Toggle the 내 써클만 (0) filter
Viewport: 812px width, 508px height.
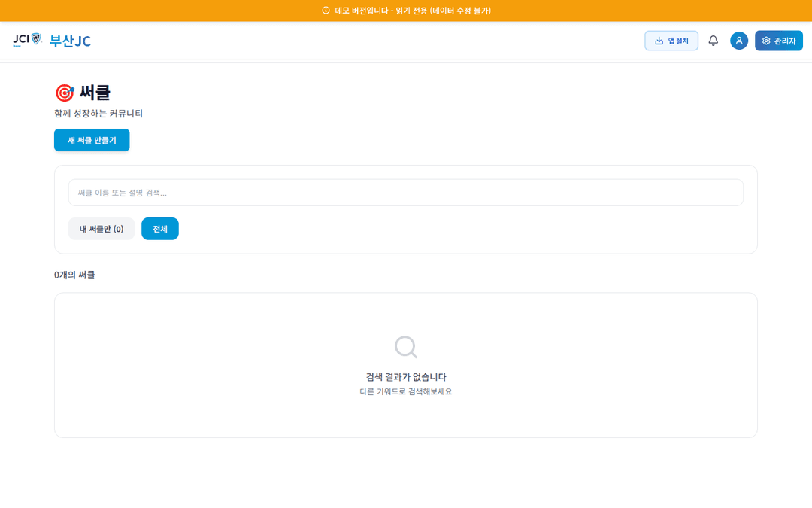[101, 229]
